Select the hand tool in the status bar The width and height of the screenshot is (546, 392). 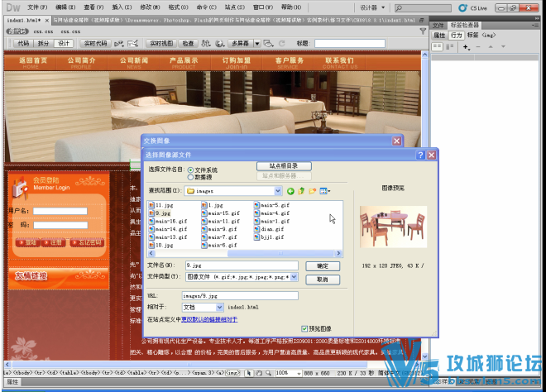[x=259, y=373]
